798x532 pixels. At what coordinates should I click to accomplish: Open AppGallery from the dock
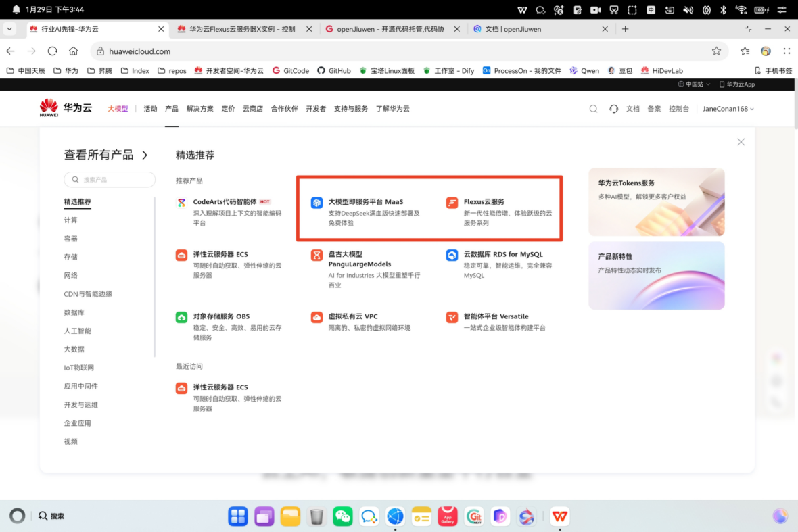(448, 516)
